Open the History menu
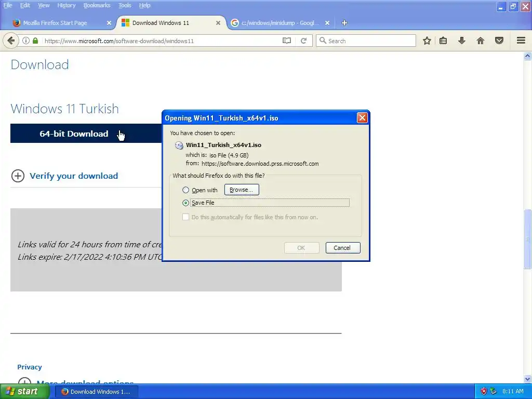Screen dimensions: 532x399 pos(66,5)
